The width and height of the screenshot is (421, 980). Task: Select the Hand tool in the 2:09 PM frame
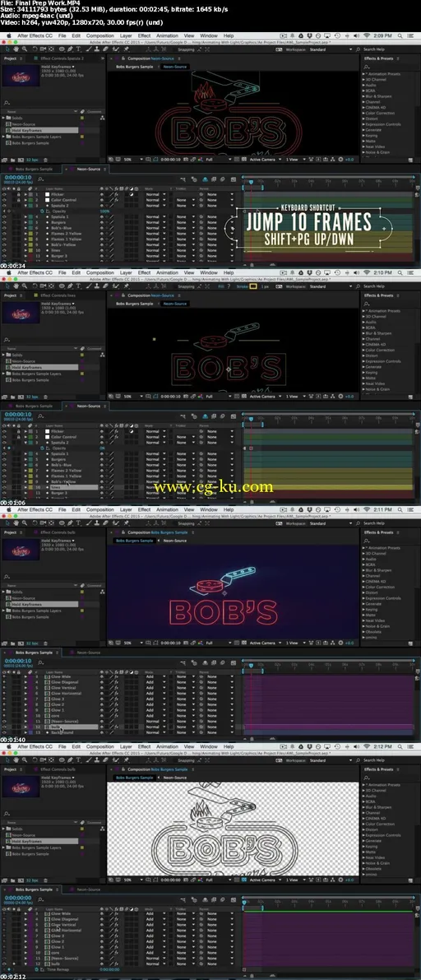click(x=16, y=49)
